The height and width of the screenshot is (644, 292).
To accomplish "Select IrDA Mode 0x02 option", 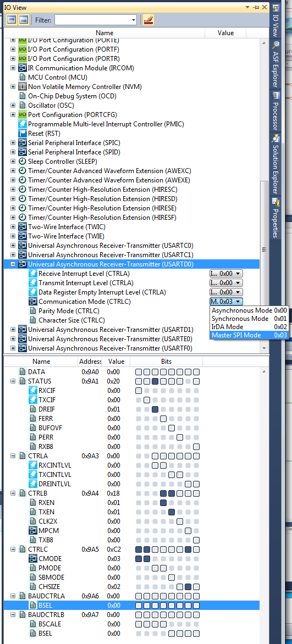I will [249, 327].
